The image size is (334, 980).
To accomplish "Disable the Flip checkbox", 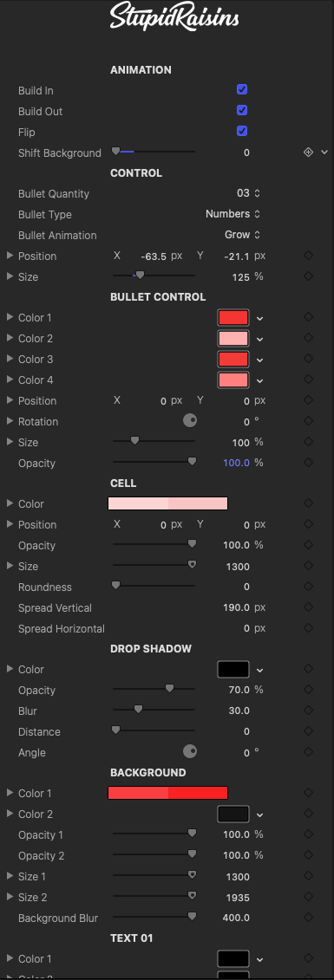I will pyautogui.click(x=242, y=131).
